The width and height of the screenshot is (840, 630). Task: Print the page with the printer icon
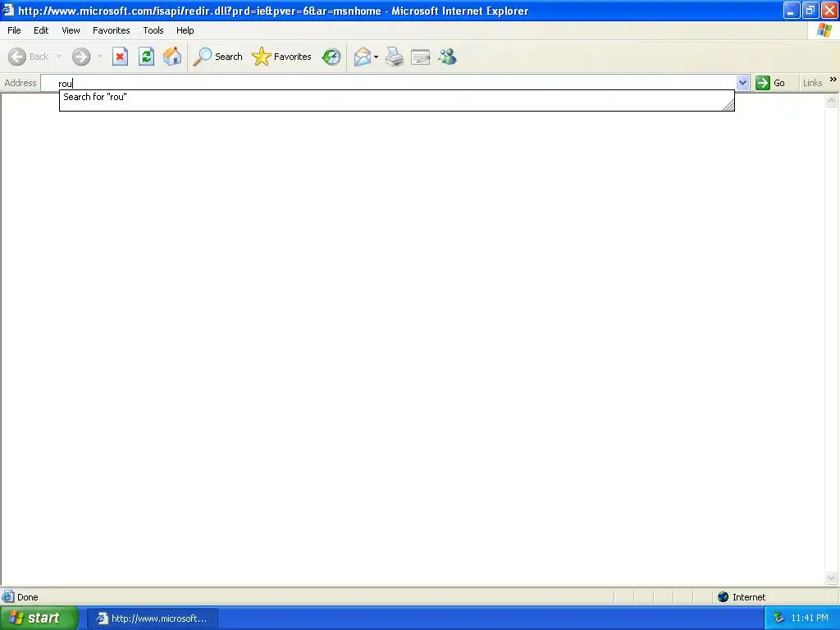pos(395,57)
